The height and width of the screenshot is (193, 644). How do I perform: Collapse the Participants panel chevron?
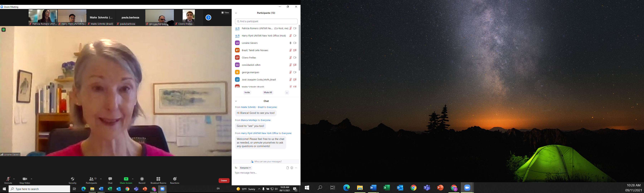pos(236,13)
